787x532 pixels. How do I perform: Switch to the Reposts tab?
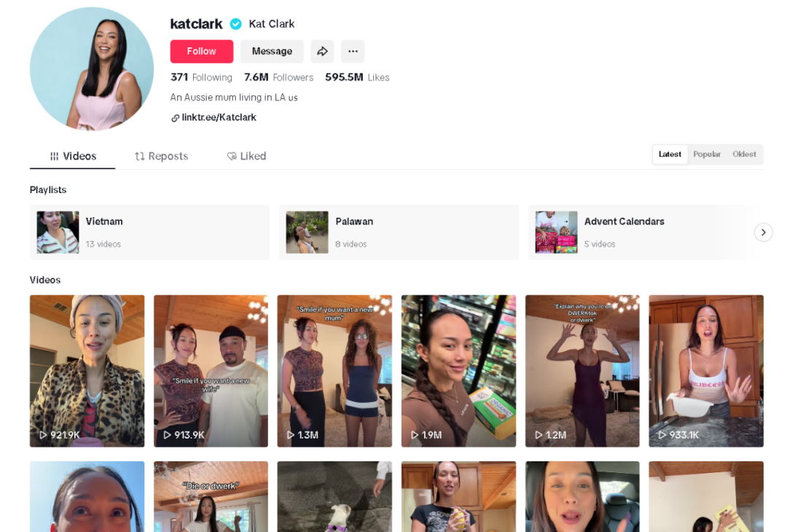tap(161, 156)
